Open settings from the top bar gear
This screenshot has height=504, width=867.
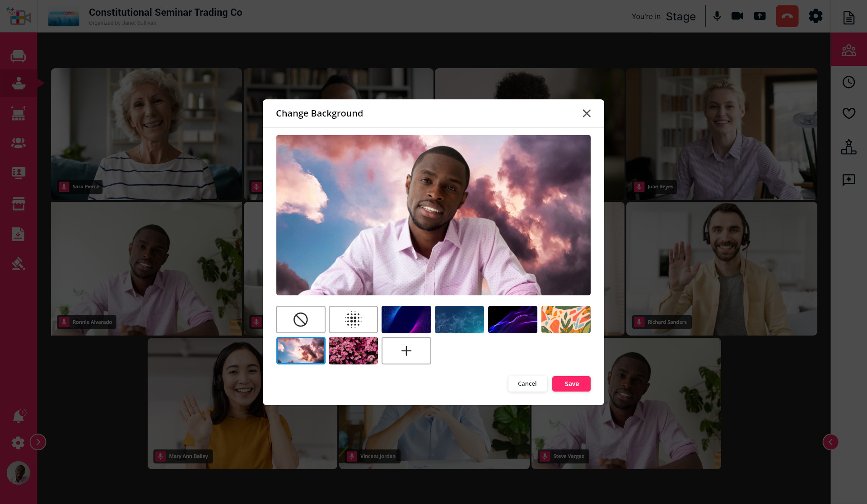pyautogui.click(x=816, y=16)
